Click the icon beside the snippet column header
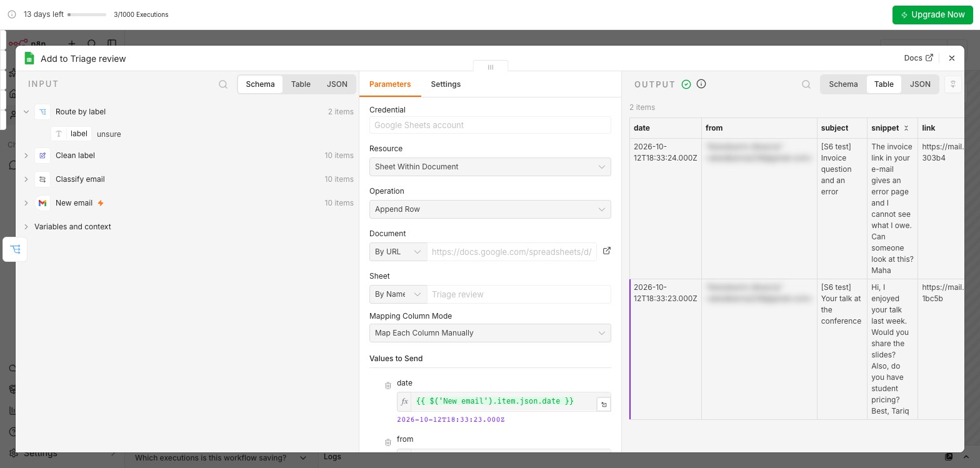Image resolution: width=980 pixels, height=468 pixels. pos(906,128)
